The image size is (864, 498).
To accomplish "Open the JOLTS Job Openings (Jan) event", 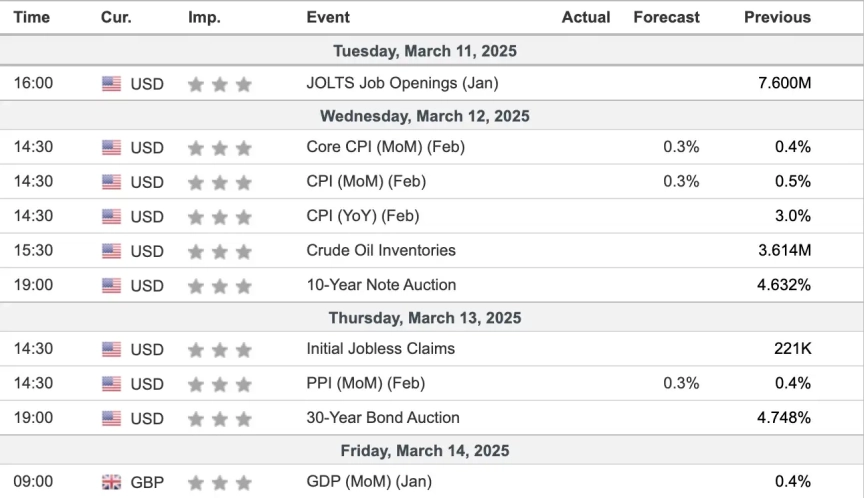I will coord(402,83).
